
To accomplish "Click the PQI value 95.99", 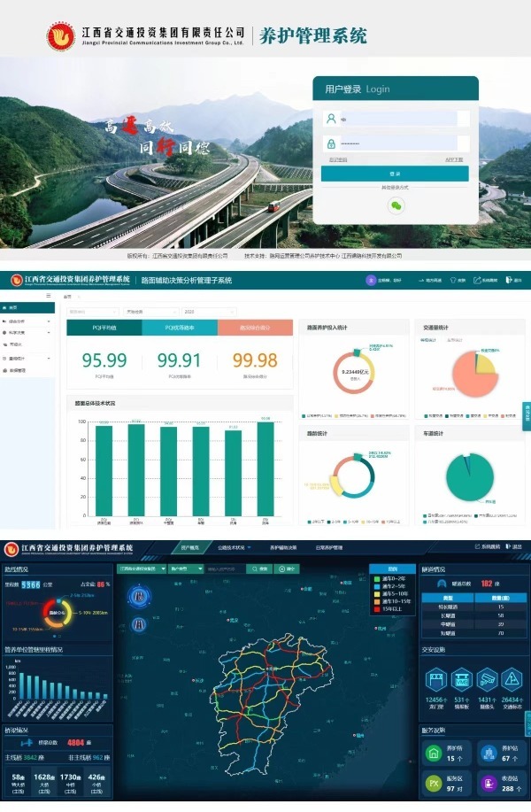I will (104, 360).
